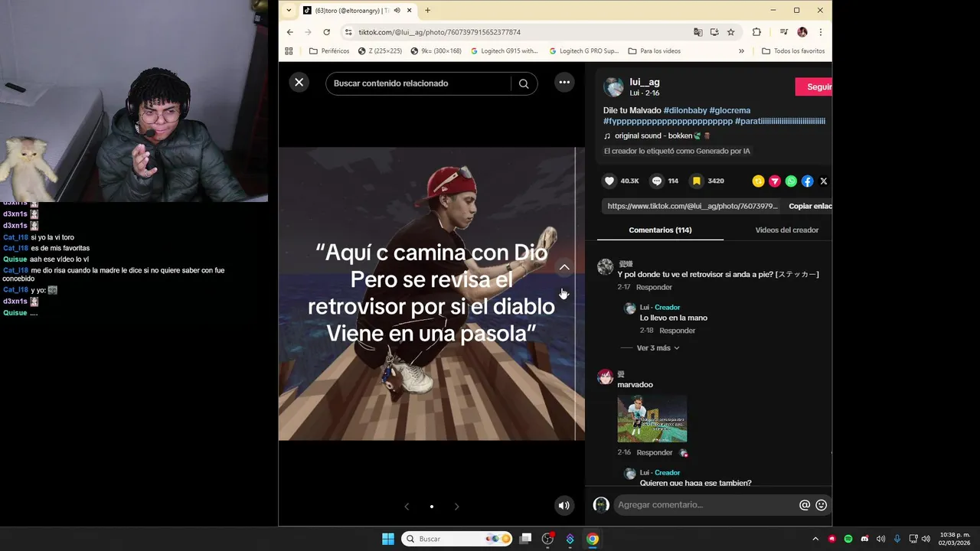Open a new Chrome tab
This screenshot has width=980, height=551.
[427, 11]
